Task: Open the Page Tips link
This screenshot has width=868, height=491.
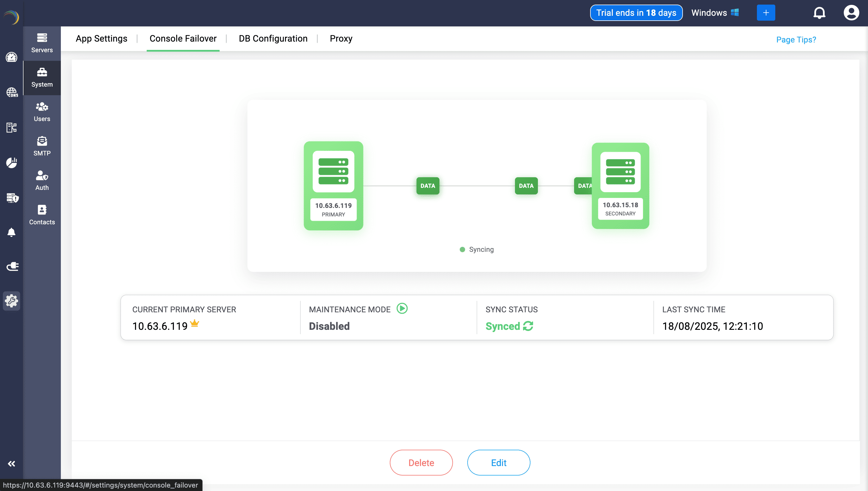Action: [796, 40]
